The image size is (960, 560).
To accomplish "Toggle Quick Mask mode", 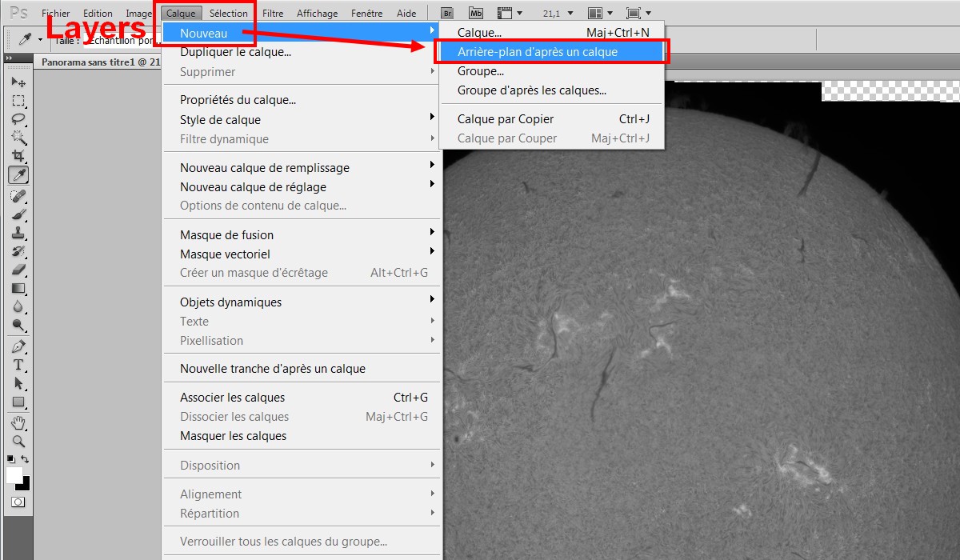I will click(x=18, y=502).
